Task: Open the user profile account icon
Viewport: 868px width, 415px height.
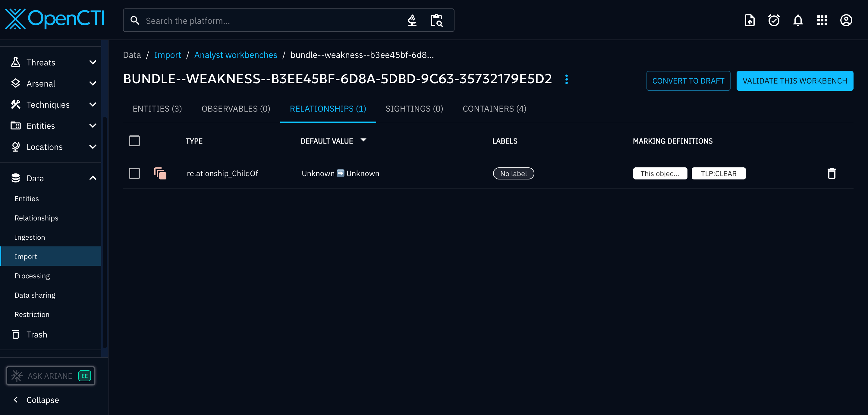Action: [x=846, y=21]
